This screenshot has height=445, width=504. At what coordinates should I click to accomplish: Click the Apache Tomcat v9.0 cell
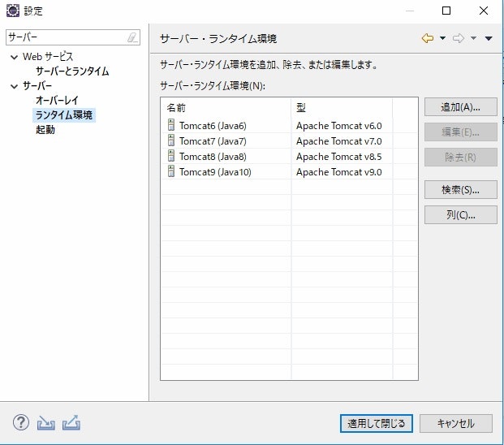coord(339,171)
